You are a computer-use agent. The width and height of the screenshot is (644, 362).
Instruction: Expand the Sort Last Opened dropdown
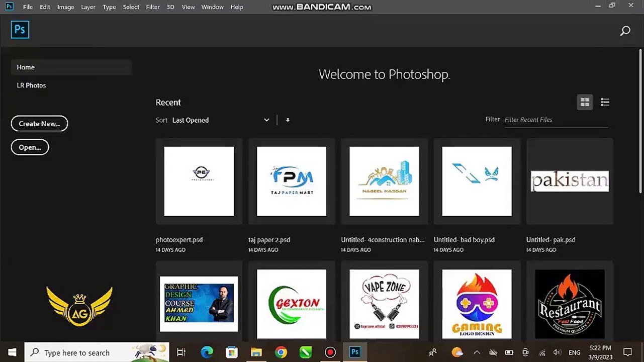221,120
